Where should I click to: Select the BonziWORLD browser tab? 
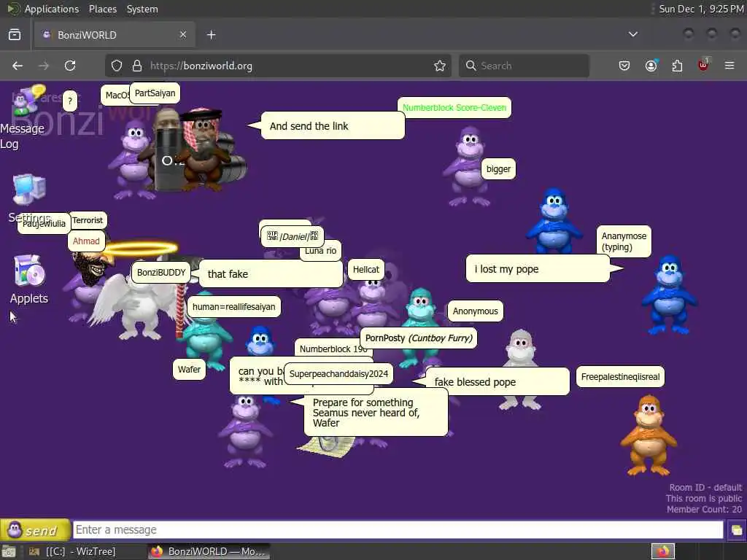(115, 35)
